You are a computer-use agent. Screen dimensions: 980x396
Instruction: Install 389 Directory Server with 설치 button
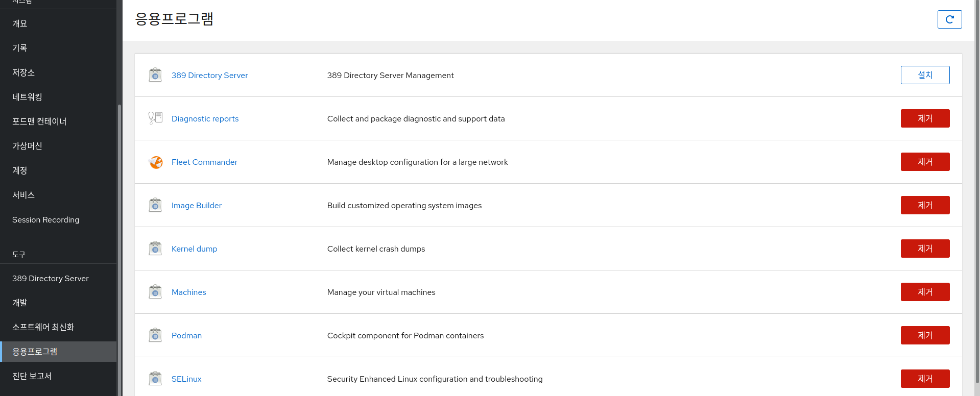[x=925, y=75]
